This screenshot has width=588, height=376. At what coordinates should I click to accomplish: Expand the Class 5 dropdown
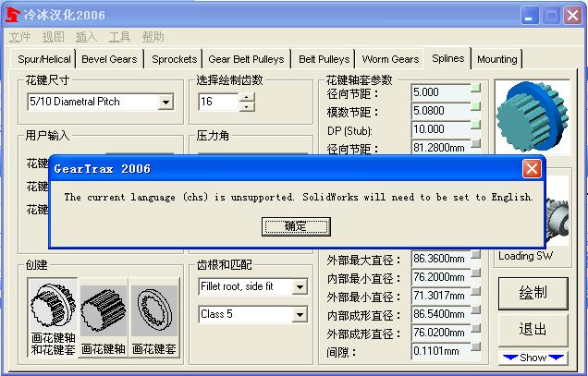pos(300,314)
